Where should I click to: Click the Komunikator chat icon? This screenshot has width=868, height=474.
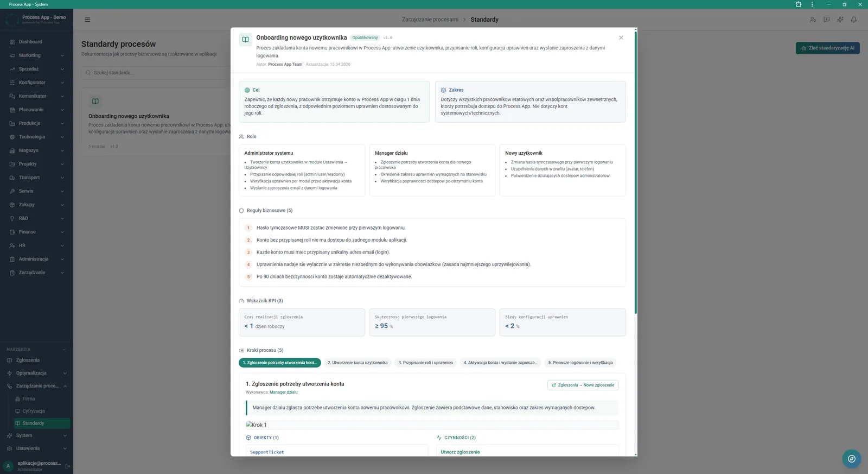point(12,96)
